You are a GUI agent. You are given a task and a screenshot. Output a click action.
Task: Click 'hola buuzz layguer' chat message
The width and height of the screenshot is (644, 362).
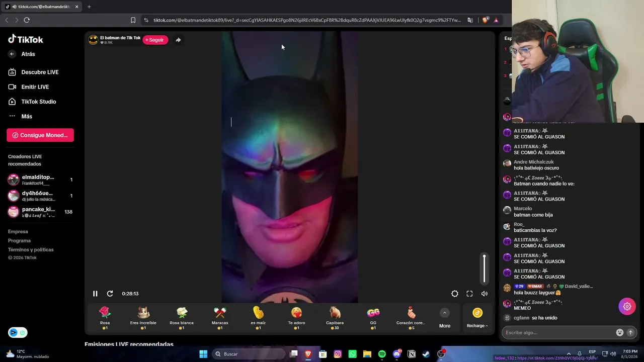[x=537, y=293]
